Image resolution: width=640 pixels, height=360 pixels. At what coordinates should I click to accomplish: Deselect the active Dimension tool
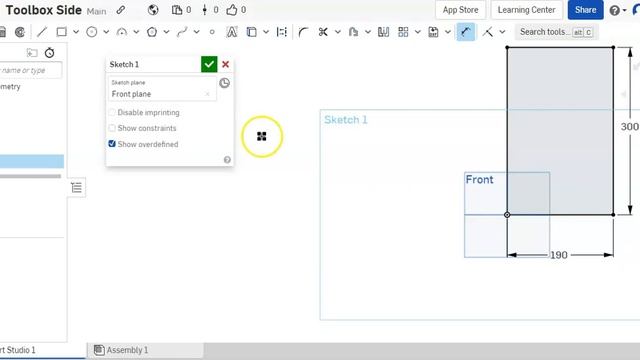(466, 32)
